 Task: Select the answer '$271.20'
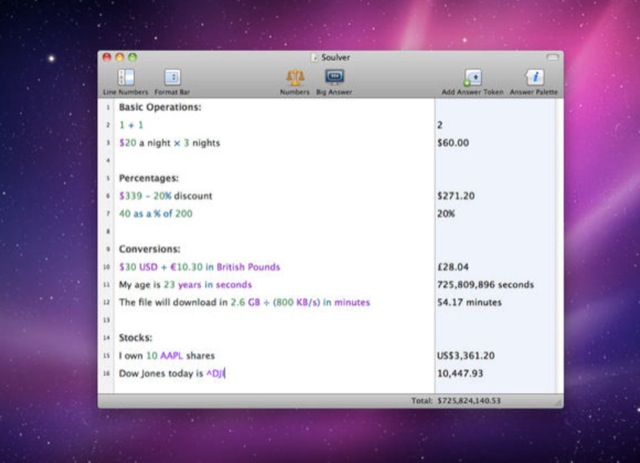tap(456, 196)
